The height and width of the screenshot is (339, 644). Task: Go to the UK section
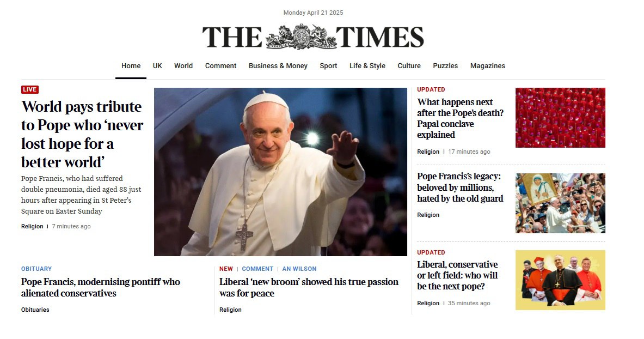(x=157, y=66)
